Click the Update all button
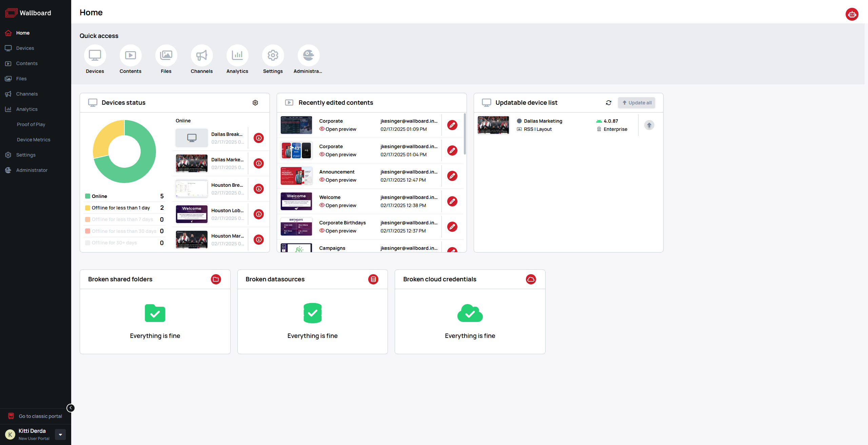 tap(636, 103)
